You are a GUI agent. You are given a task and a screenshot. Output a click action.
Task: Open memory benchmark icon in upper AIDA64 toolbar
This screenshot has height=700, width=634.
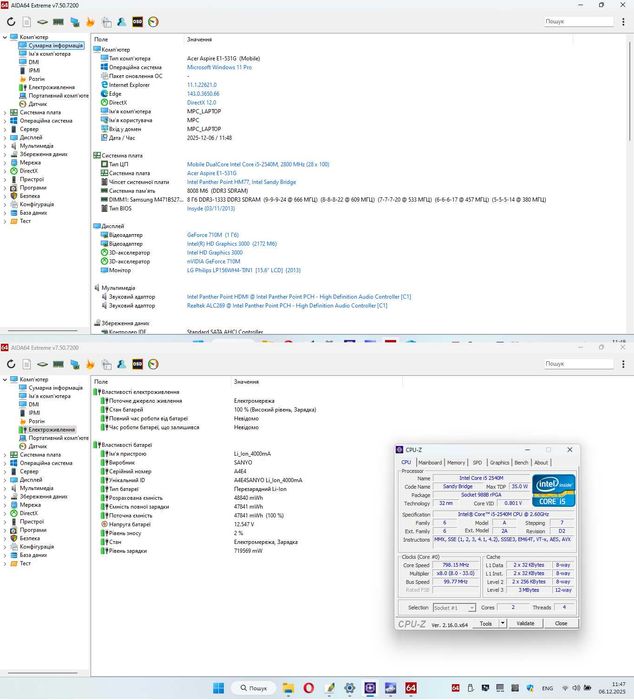pos(58,22)
